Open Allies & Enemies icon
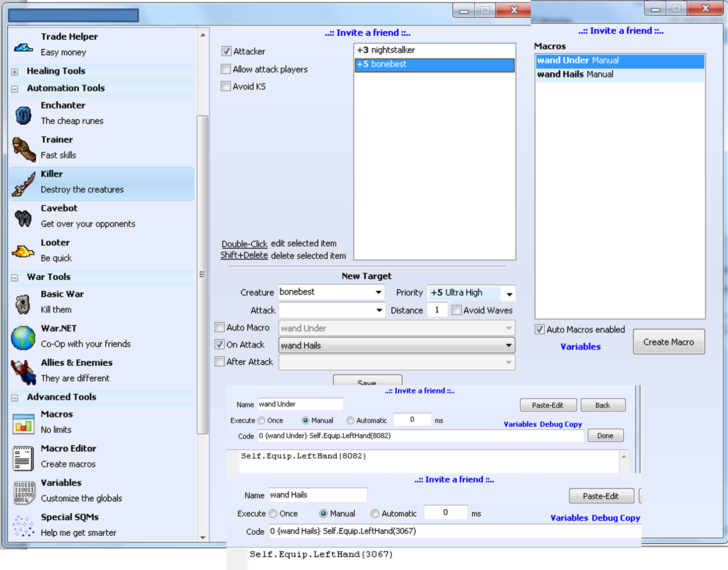Image resolution: width=728 pixels, height=570 pixels. tap(23, 372)
